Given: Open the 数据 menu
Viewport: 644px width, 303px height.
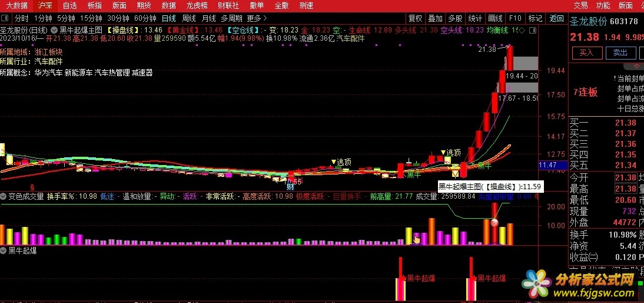Looking at the screenshot, I should point(168,5).
